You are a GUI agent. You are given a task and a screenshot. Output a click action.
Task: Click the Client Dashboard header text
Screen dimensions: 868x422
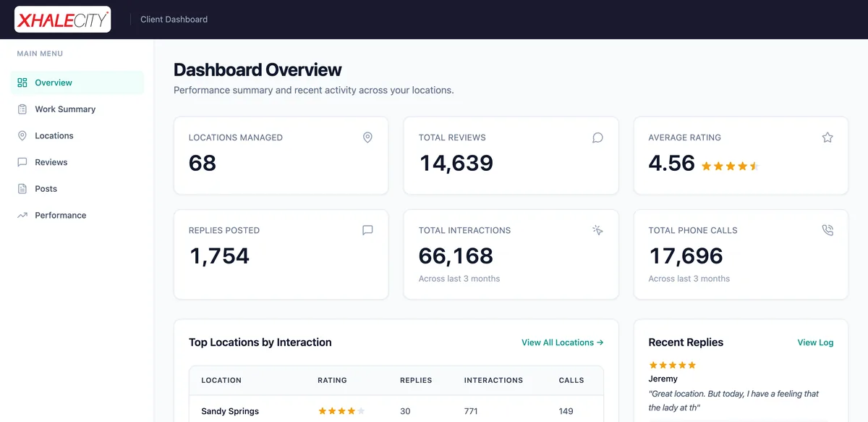[x=174, y=20]
